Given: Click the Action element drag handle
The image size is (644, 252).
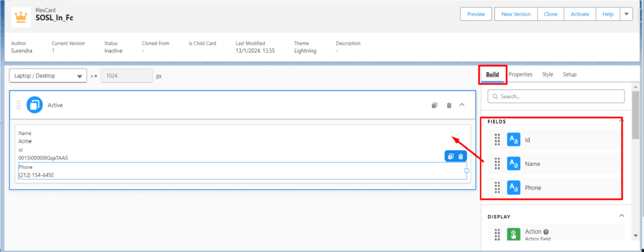Looking at the screenshot, I should (497, 234).
